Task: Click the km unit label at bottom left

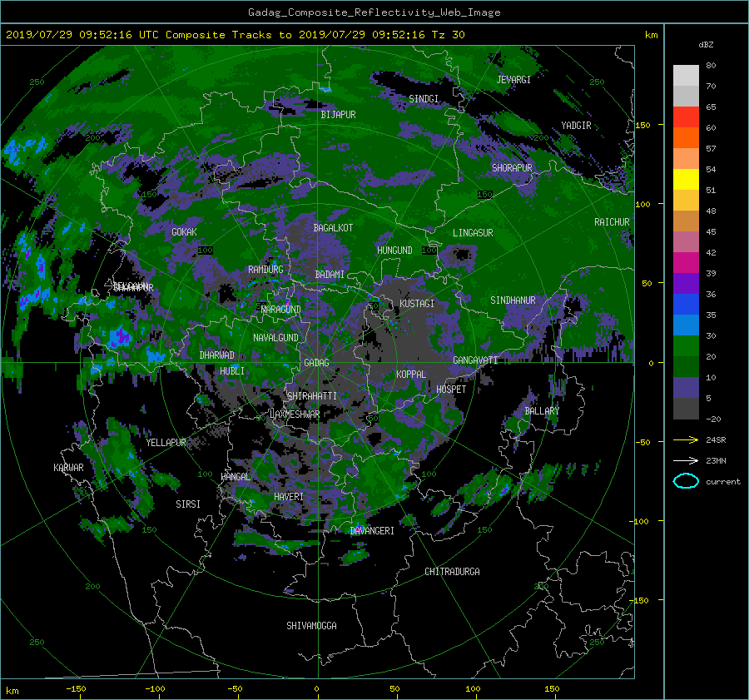Action: click(12, 692)
